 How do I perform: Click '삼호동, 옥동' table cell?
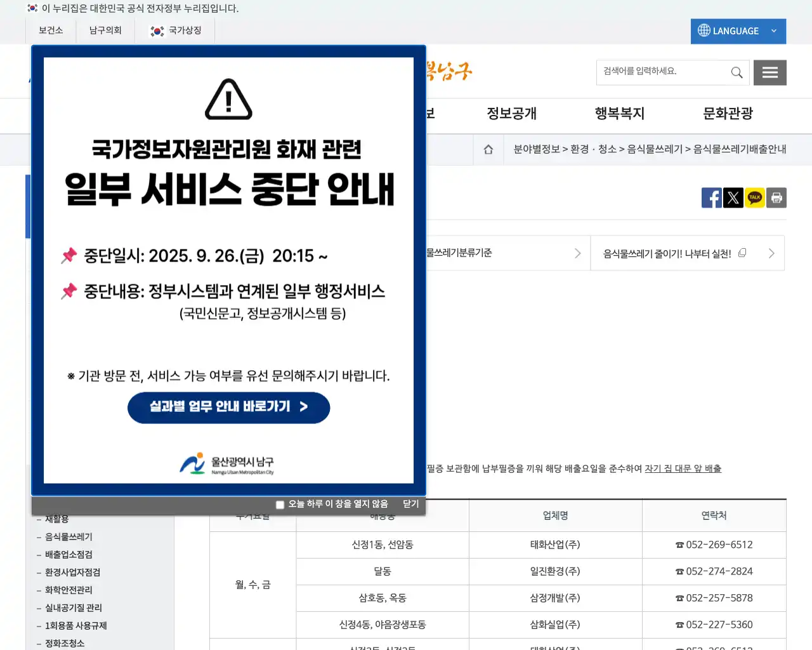click(383, 598)
